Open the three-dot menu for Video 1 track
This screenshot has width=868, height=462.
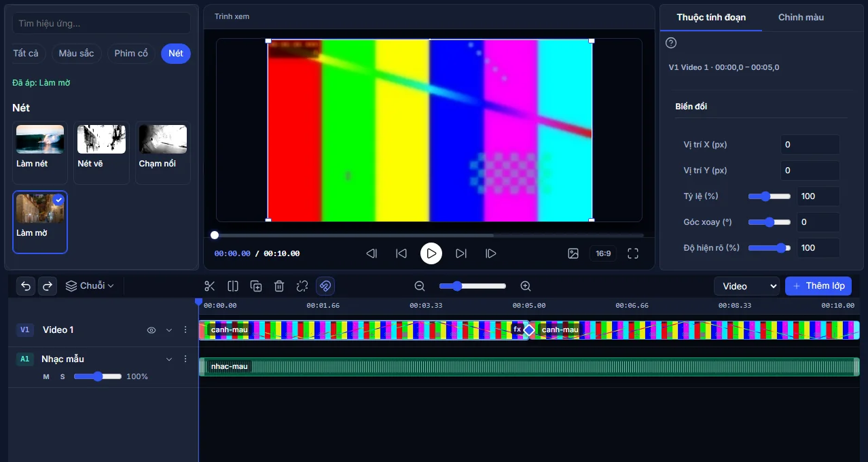(x=185, y=330)
